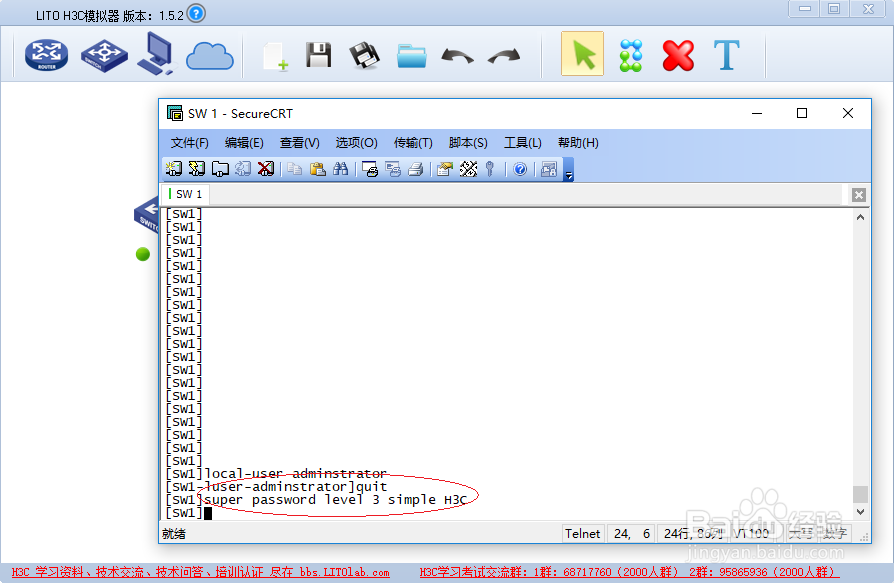The height and width of the screenshot is (583, 894).
Task: Click terminal scrollbar down arrow
Action: pyautogui.click(x=860, y=512)
